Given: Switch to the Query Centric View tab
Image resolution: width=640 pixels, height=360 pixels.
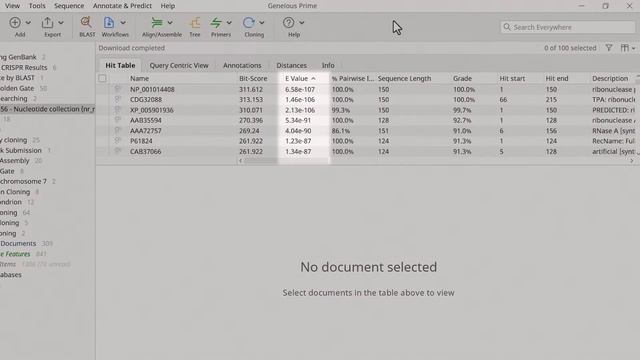Looking at the screenshot, I should [179, 65].
